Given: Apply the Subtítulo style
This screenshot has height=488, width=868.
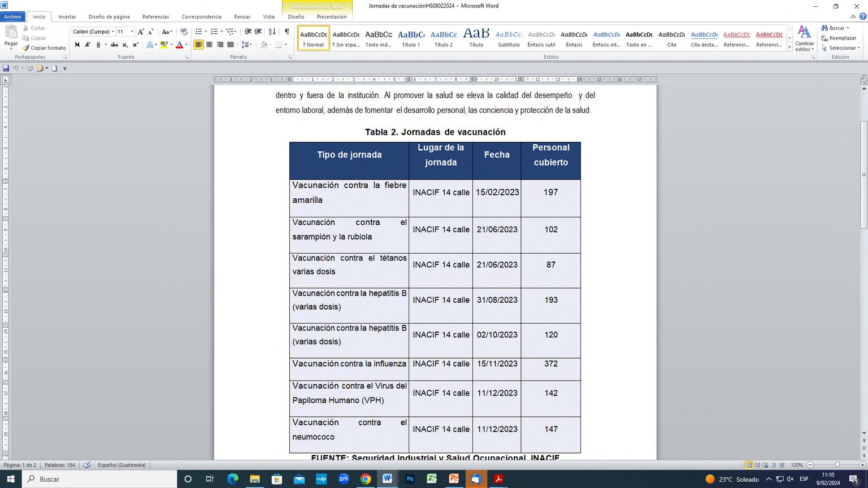Looking at the screenshot, I should pos(509,38).
